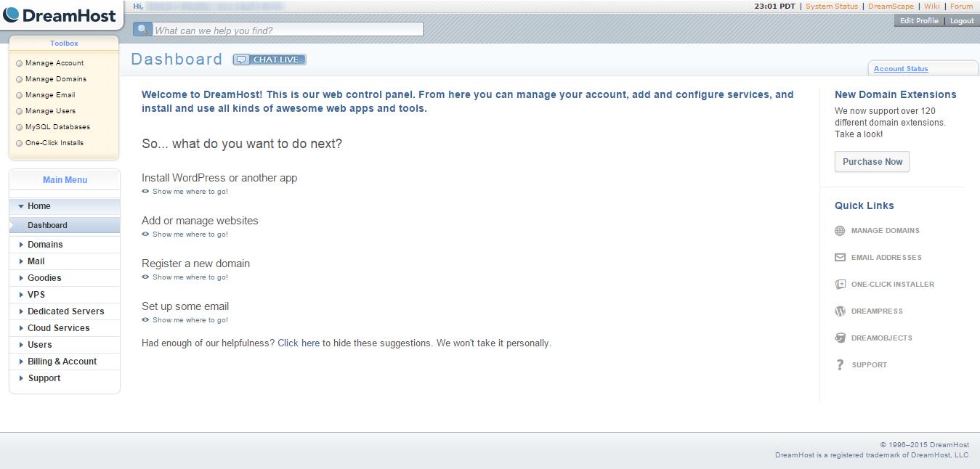Click the DreamObjects quick link icon
This screenshot has height=469, width=980.
point(840,338)
